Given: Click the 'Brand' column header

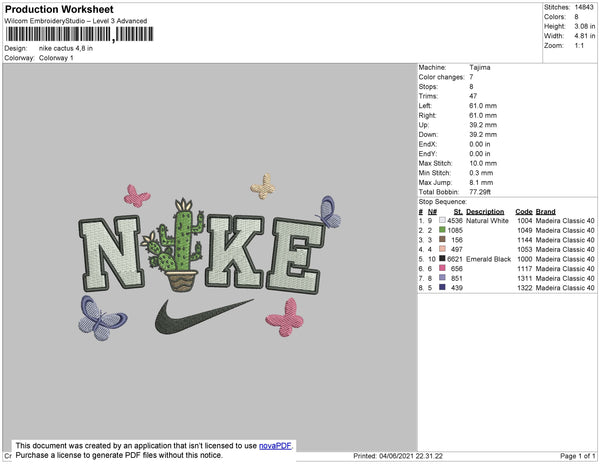Looking at the screenshot, I should (x=546, y=212).
